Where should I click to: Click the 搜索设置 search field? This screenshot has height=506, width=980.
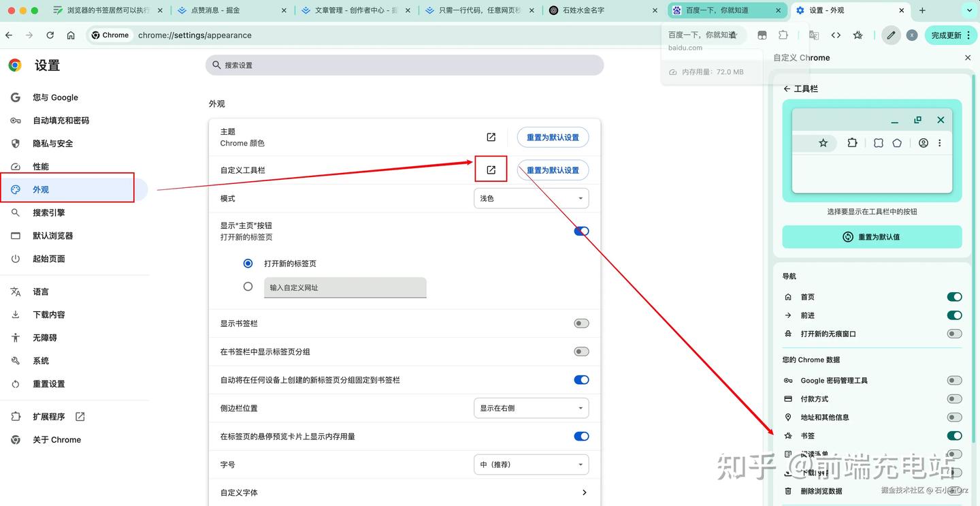click(404, 65)
